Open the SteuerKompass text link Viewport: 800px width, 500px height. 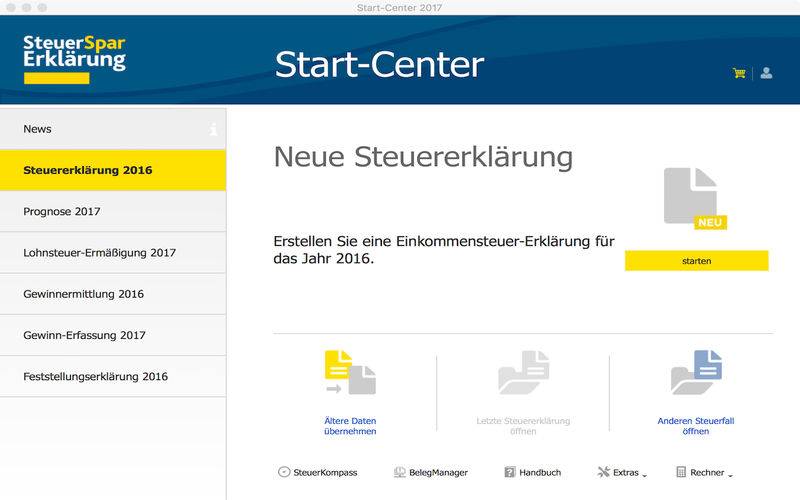(x=325, y=472)
